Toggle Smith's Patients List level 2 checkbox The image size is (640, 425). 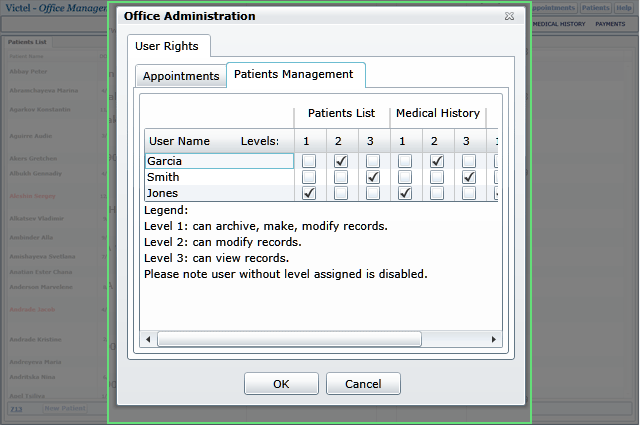coord(341,177)
